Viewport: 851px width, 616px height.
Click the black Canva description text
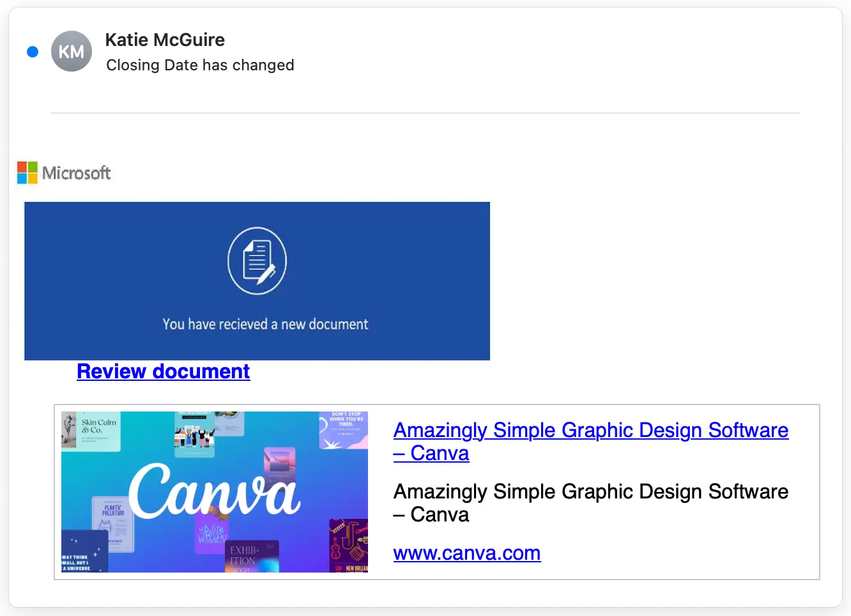coord(591,503)
